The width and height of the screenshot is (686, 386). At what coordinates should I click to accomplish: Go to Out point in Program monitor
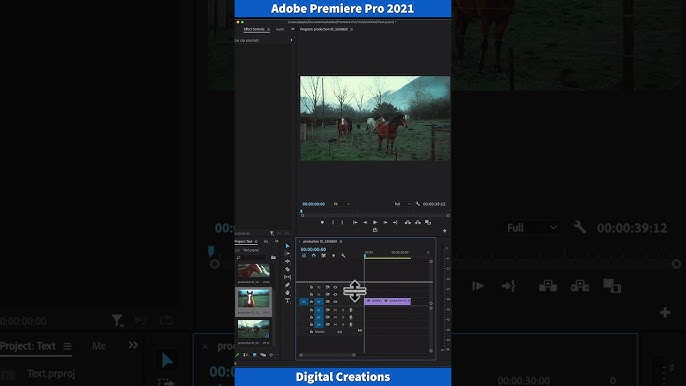pyautogui.click(x=395, y=222)
